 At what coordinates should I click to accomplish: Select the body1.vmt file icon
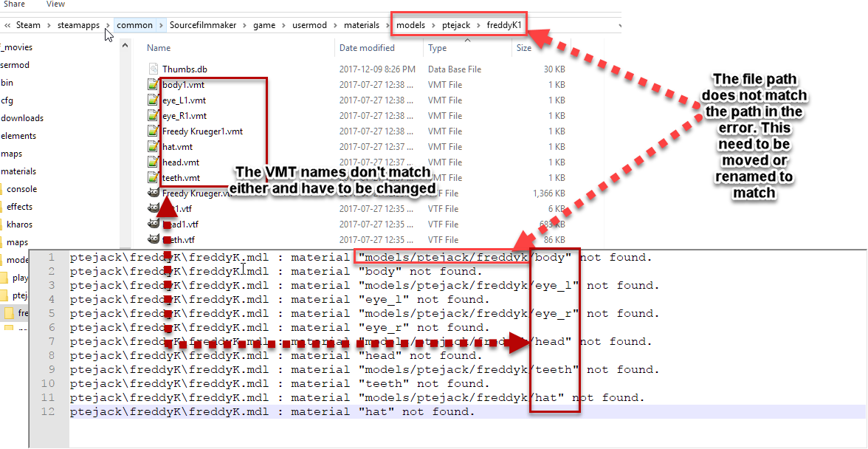tap(154, 85)
